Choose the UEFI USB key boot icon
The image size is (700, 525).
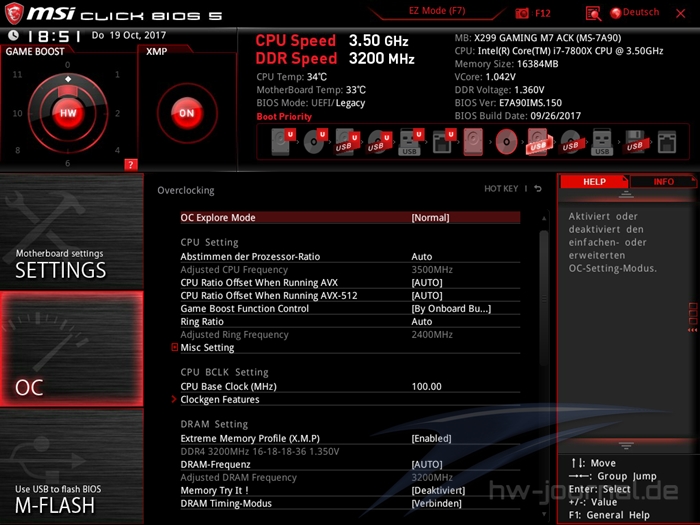[x=411, y=142]
